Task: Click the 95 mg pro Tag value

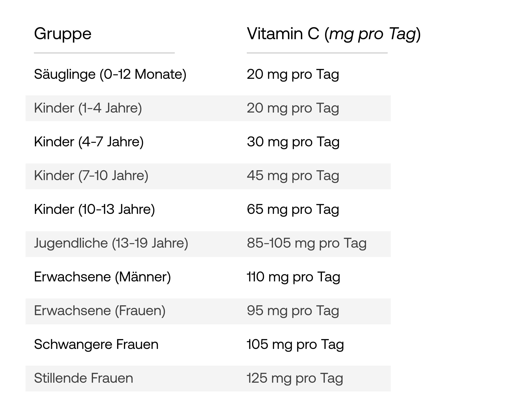Action: tap(293, 311)
